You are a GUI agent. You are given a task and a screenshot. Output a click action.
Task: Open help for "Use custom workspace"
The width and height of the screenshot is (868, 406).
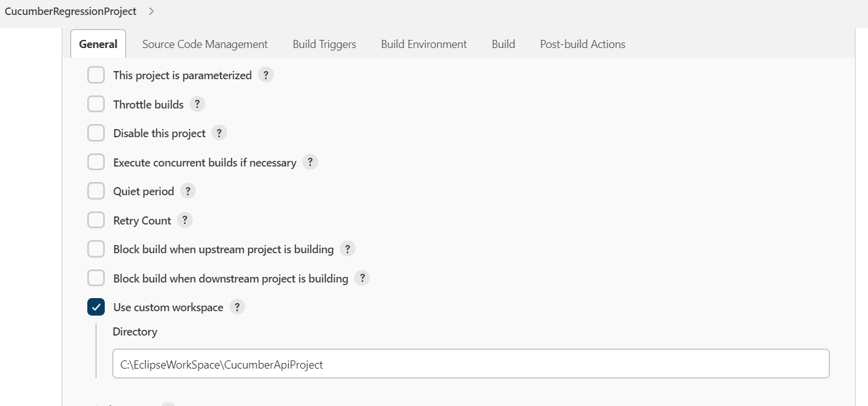point(237,307)
